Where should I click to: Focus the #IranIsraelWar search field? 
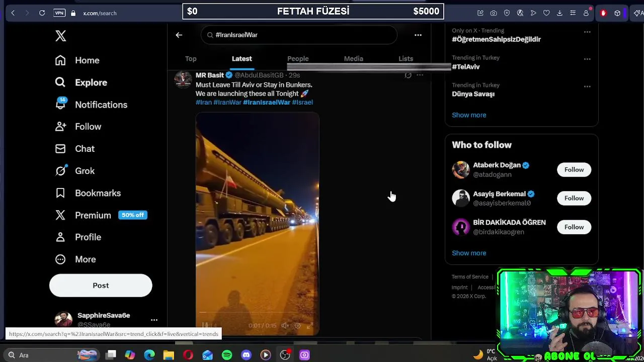[x=299, y=35]
